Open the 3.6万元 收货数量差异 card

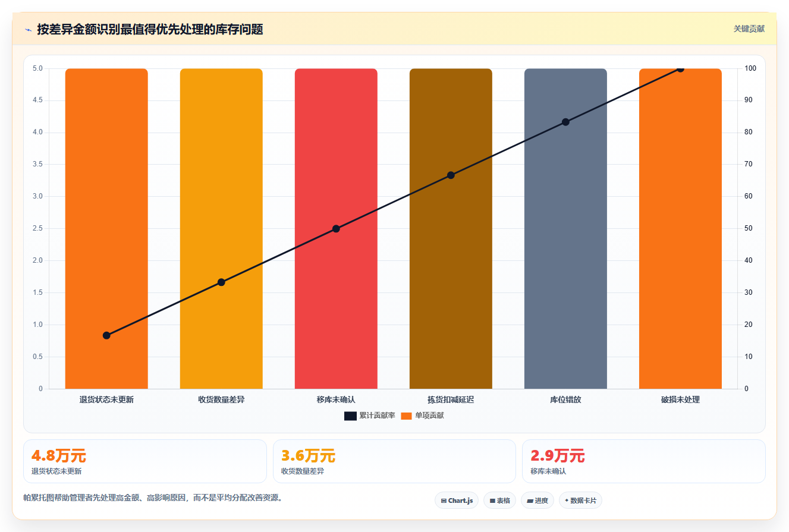[x=394, y=461]
